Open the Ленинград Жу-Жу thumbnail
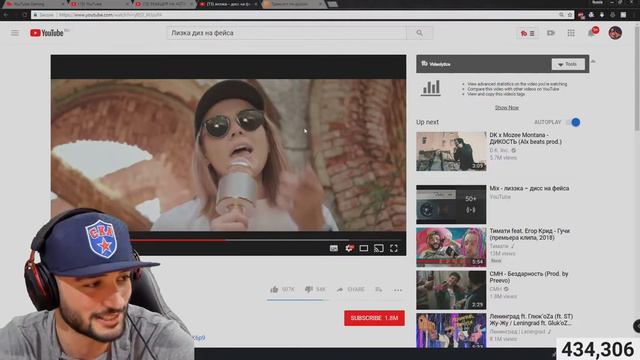The width and height of the screenshot is (640, 360). [x=451, y=331]
